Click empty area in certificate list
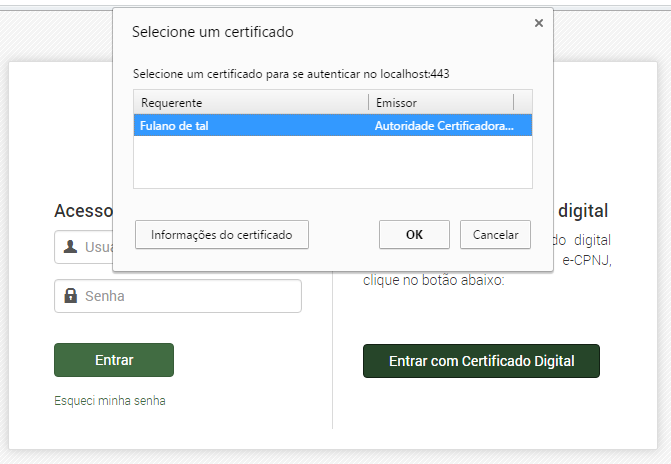This screenshot has height=464, width=671. tap(332, 162)
